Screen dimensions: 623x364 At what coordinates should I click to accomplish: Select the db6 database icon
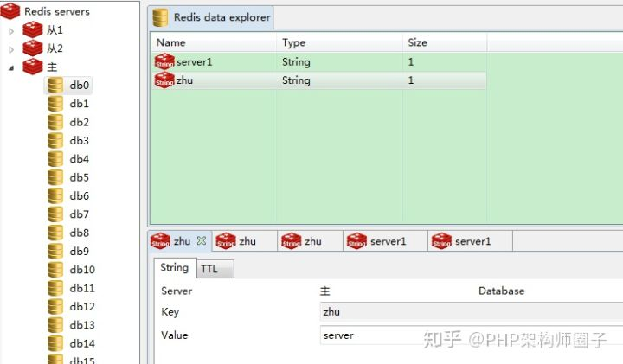pos(55,195)
